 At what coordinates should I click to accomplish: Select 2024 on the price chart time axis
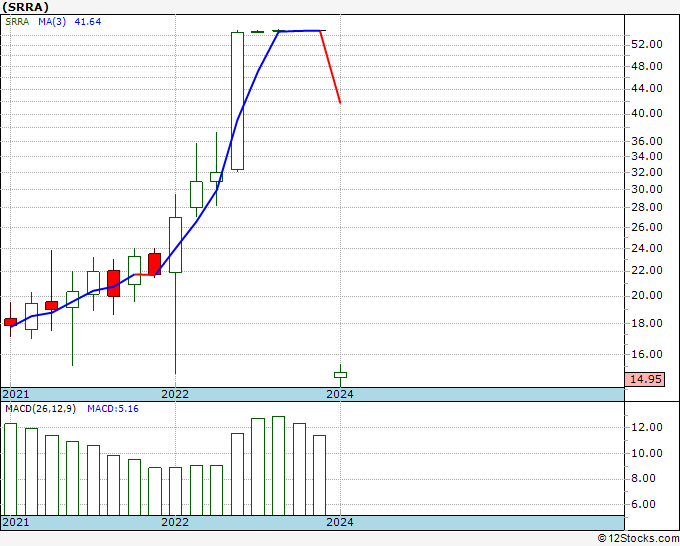pyautogui.click(x=340, y=394)
